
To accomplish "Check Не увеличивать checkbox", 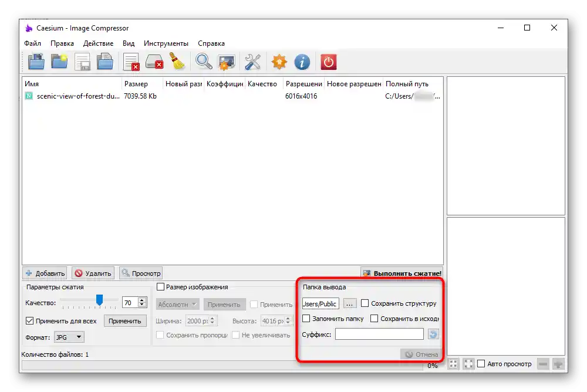I will point(235,334).
